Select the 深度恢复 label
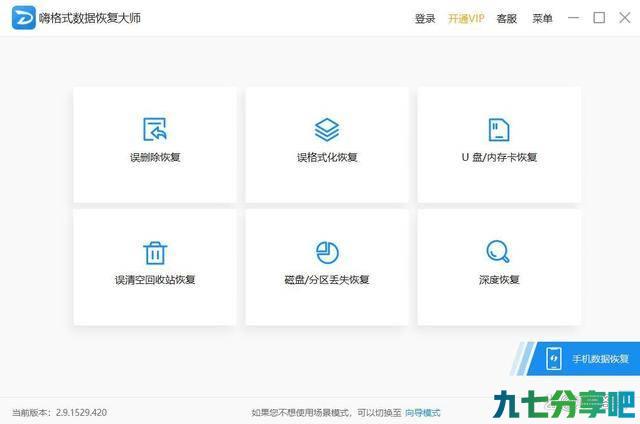 coord(499,280)
